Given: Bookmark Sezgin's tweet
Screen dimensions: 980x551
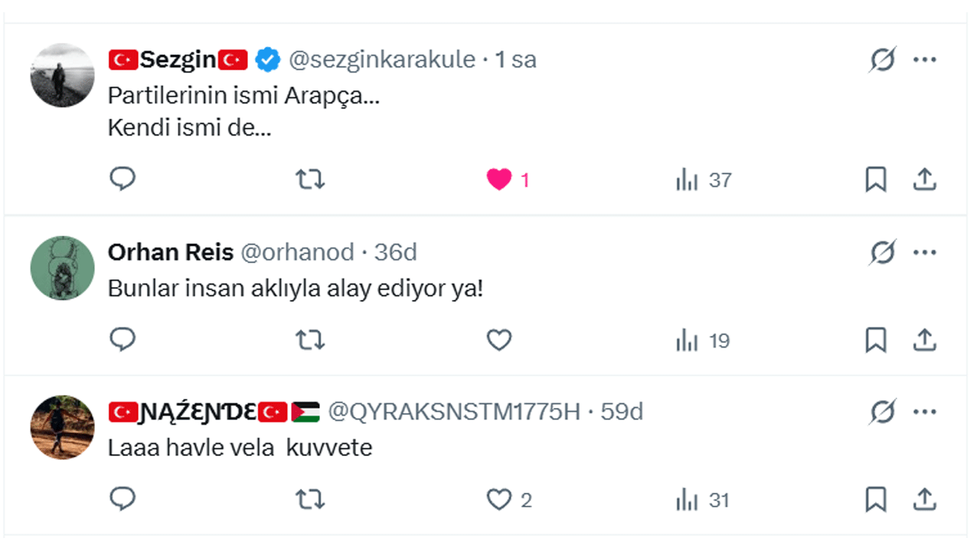Looking at the screenshot, I should point(876,180).
